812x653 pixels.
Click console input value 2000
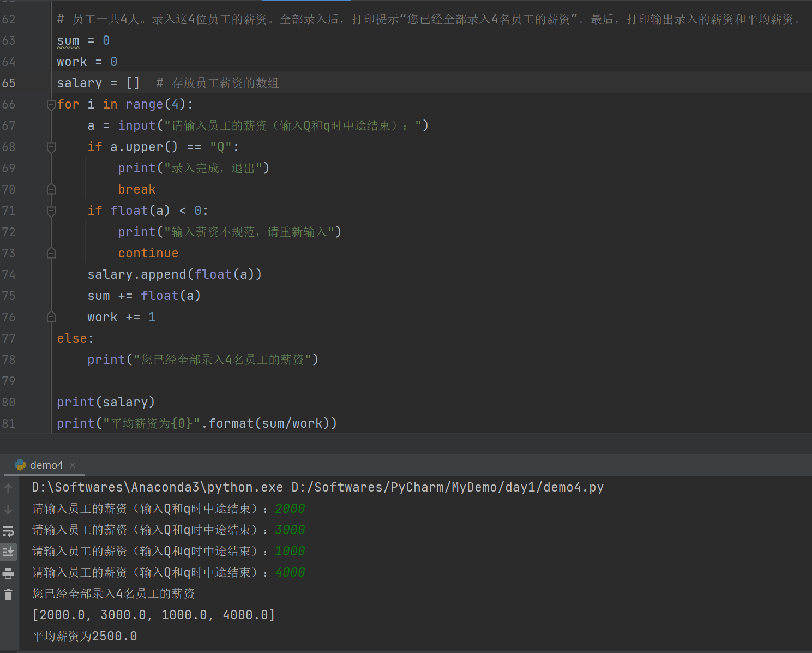[290, 508]
